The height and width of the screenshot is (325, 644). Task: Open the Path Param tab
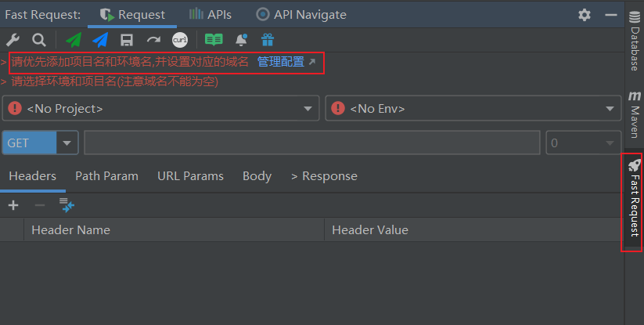(106, 176)
